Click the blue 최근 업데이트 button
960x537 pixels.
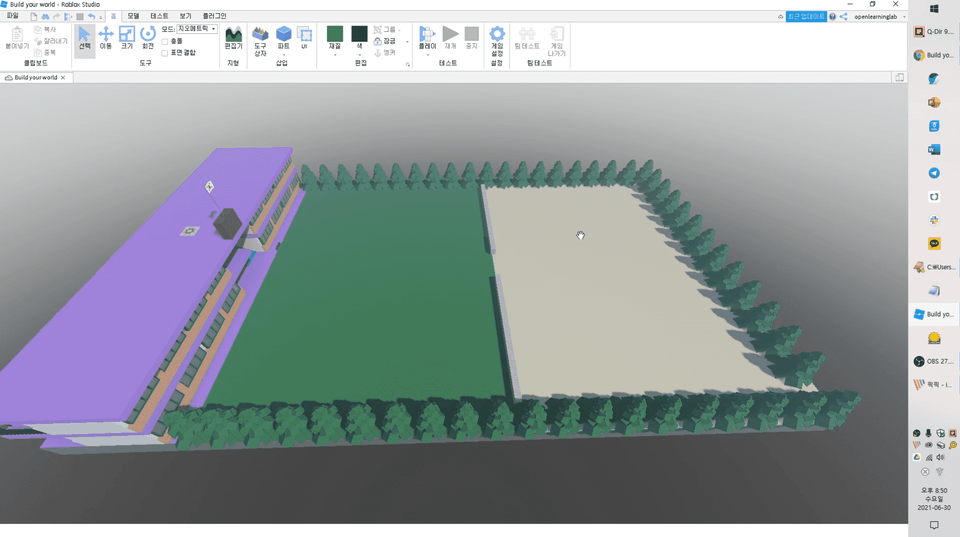click(x=806, y=17)
